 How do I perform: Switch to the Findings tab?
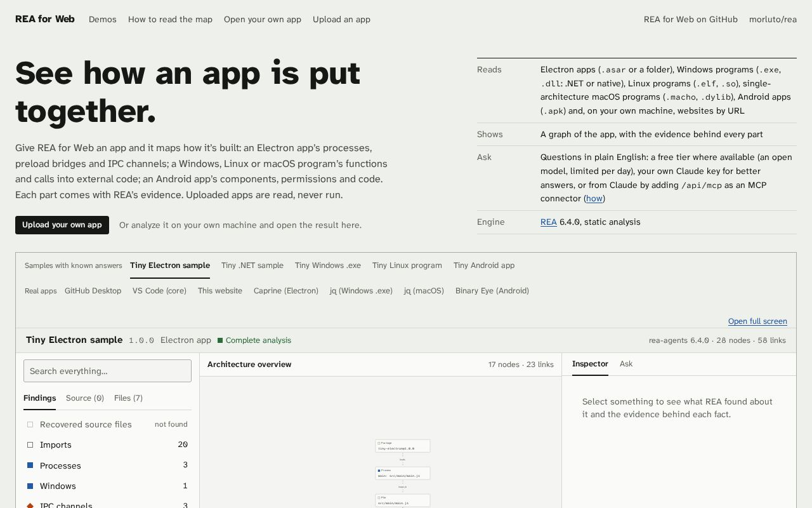(x=39, y=398)
